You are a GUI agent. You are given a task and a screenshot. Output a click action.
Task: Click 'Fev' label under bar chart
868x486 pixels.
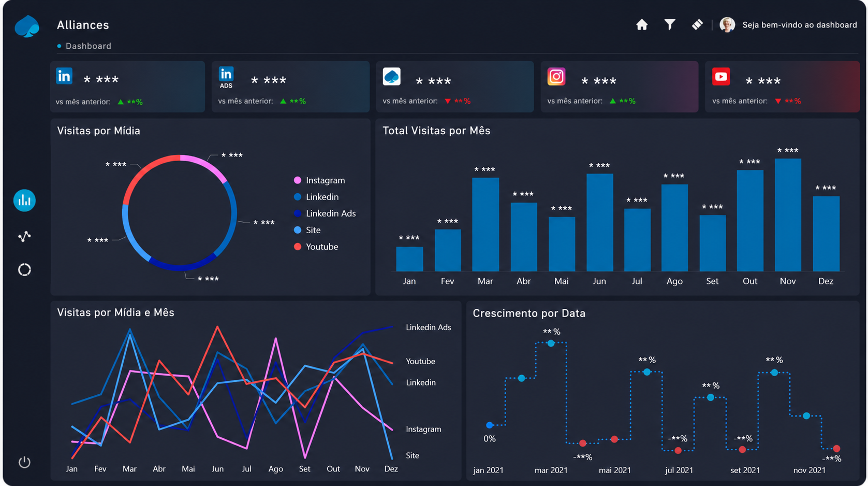click(447, 281)
